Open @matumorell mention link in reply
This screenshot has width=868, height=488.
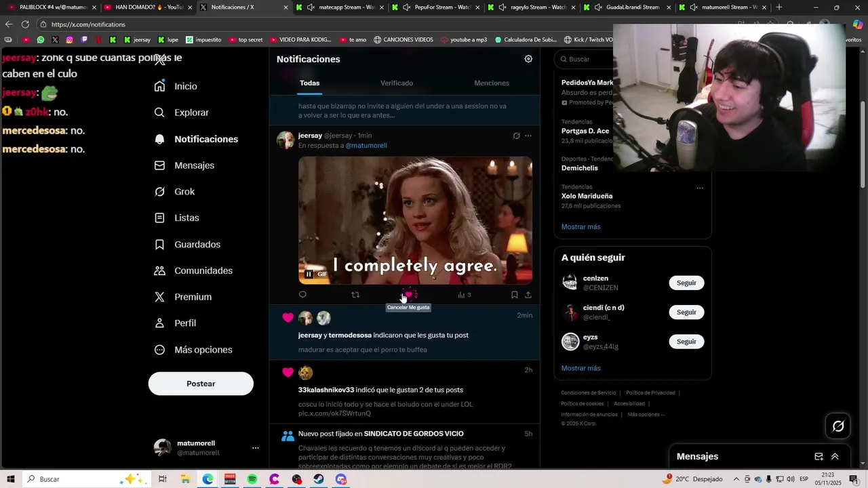[x=366, y=146]
